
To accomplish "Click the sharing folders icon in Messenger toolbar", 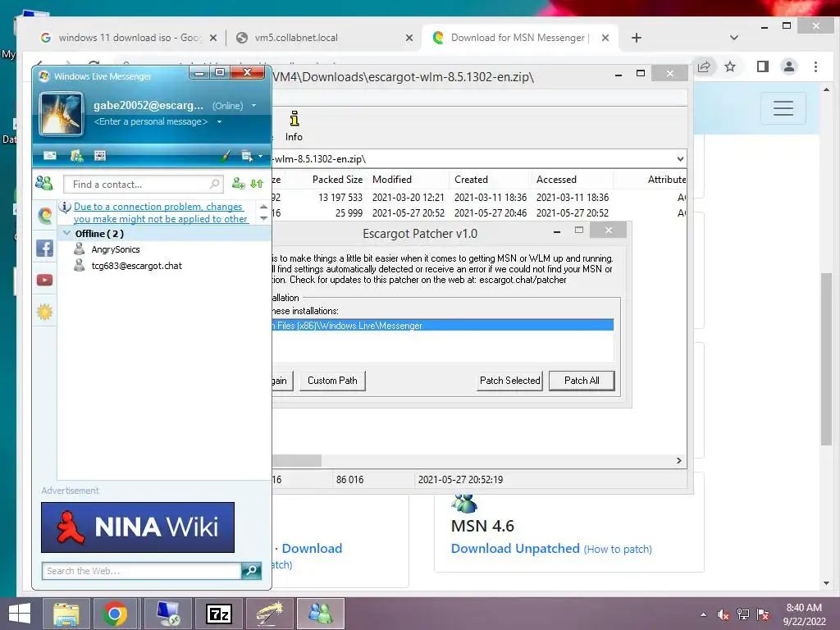I will (x=76, y=155).
